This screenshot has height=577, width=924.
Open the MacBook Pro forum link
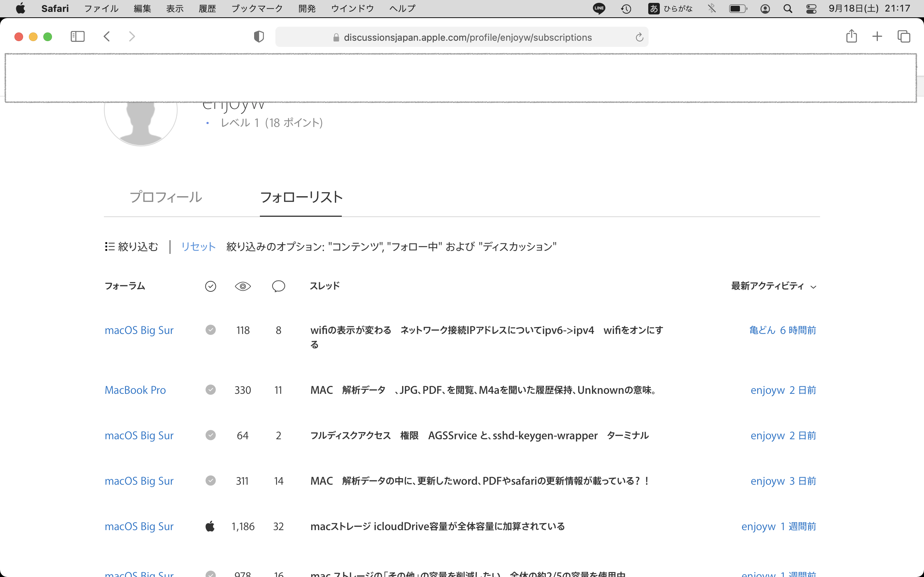(135, 390)
